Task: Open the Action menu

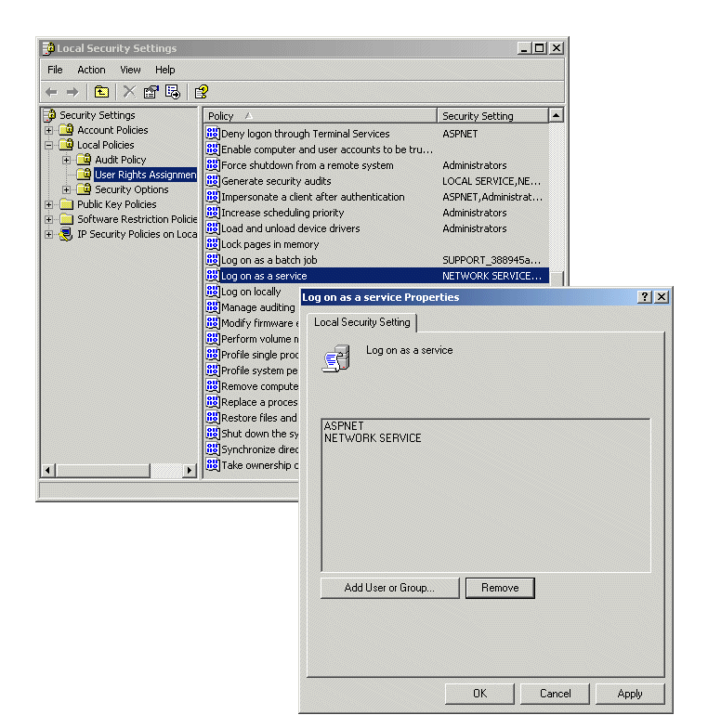Action: pyautogui.click(x=91, y=70)
